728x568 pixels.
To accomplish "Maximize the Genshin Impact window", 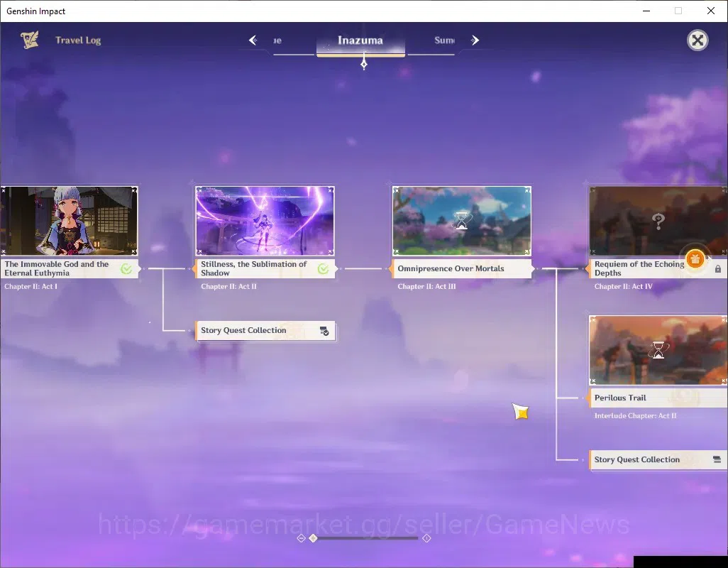I will coord(678,11).
